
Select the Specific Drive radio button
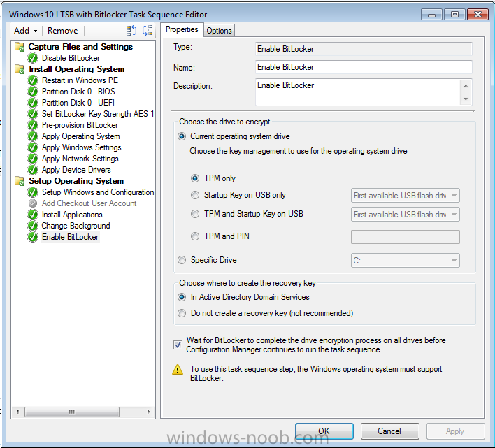click(x=182, y=260)
